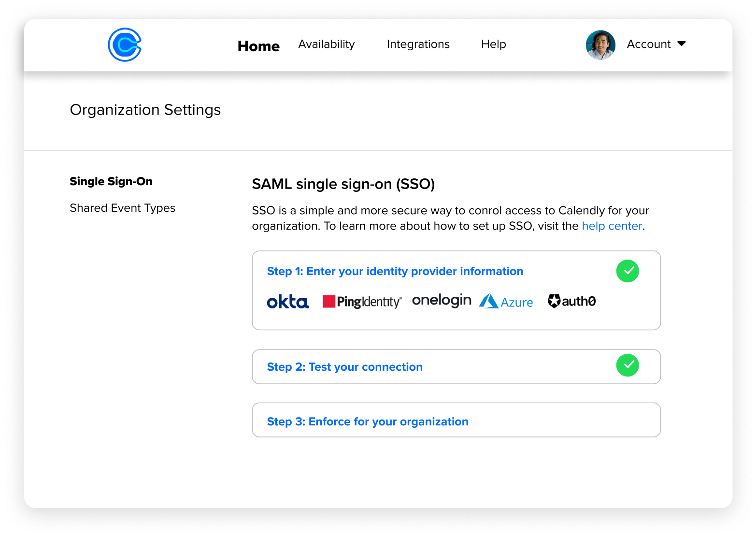
Task: Click the user profile avatar
Action: point(600,45)
